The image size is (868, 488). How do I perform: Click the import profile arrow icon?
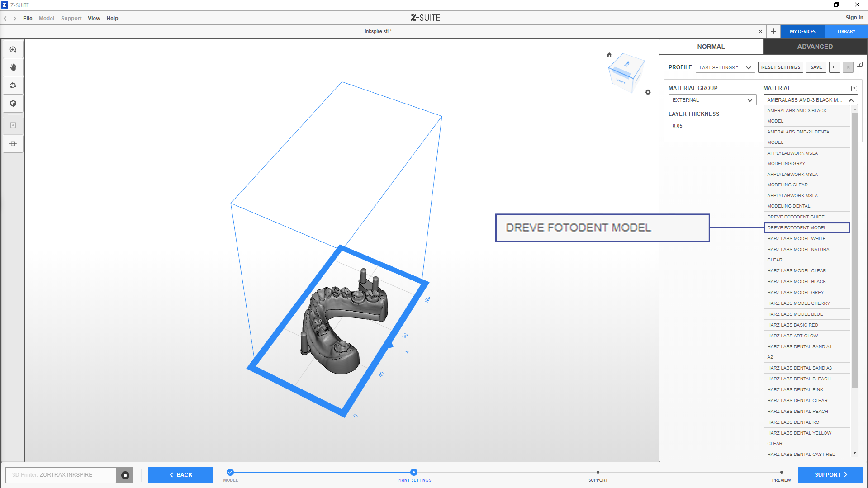[835, 67]
